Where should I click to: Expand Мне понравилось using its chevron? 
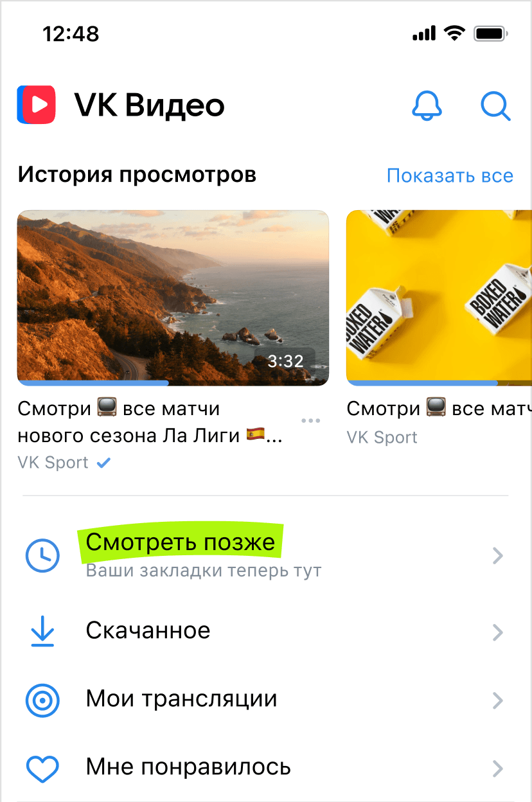tap(497, 768)
